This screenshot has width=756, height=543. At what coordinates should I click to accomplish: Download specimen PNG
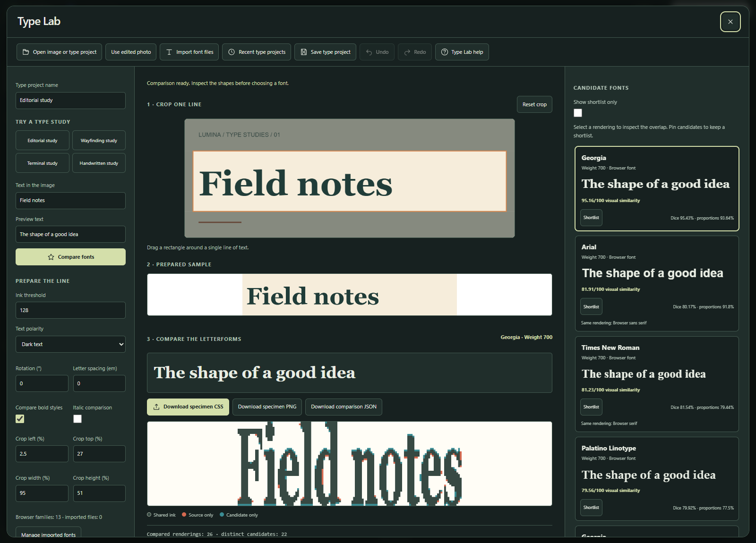(x=267, y=407)
